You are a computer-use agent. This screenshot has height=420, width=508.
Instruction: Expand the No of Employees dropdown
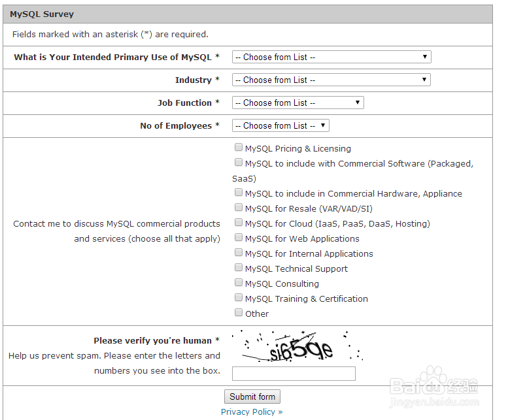pos(280,126)
